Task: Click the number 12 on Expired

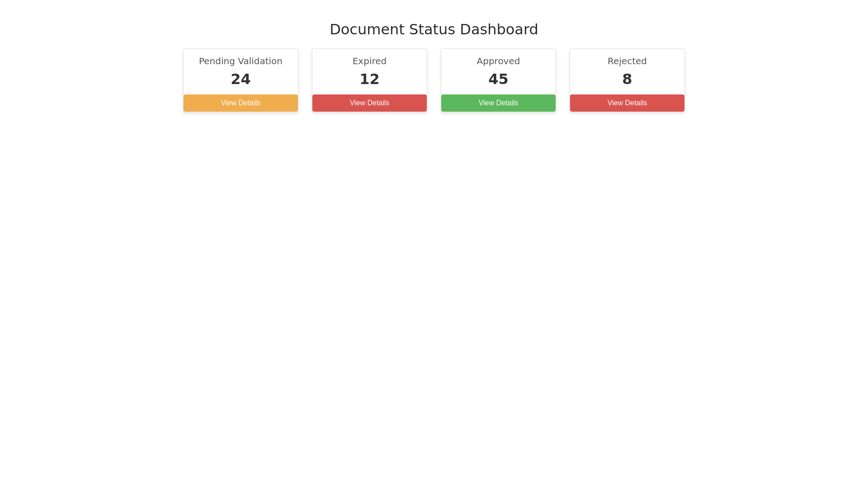Action: click(x=369, y=79)
